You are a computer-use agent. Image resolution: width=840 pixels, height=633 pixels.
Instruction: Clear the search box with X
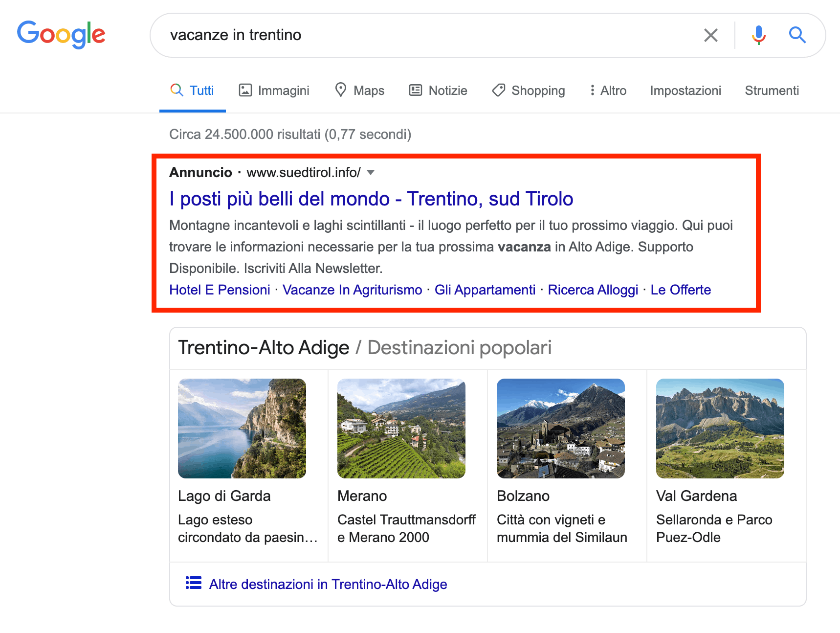[x=710, y=35]
